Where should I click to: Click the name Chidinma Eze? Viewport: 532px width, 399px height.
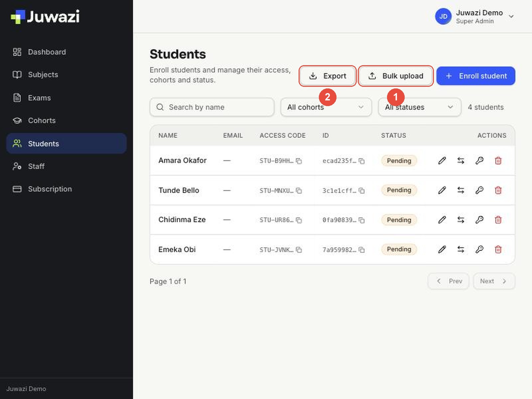point(182,219)
